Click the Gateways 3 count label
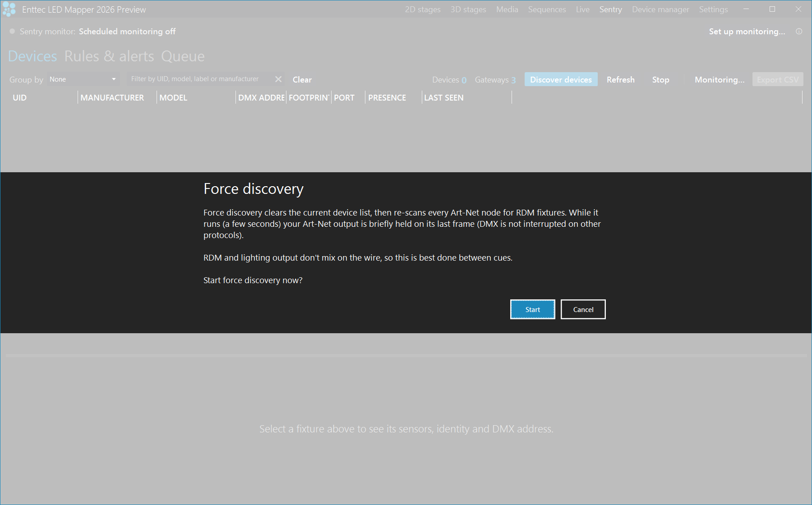Image resolution: width=812 pixels, height=505 pixels. [495, 80]
